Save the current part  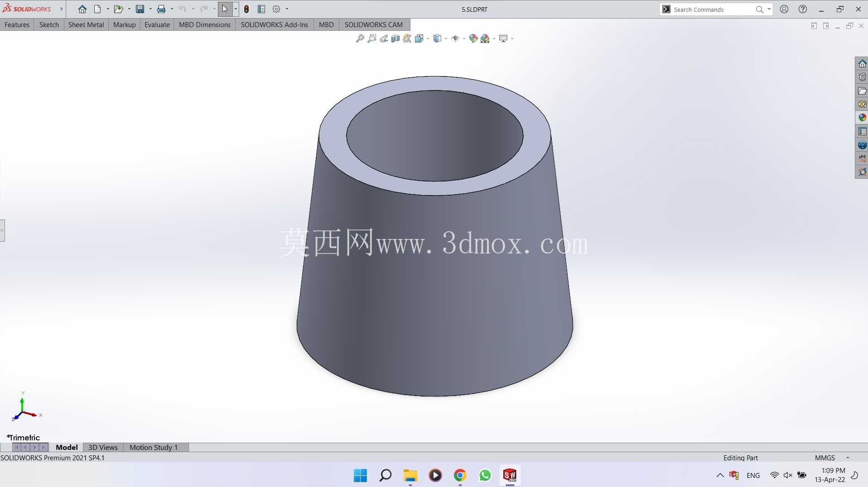[140, 9]
